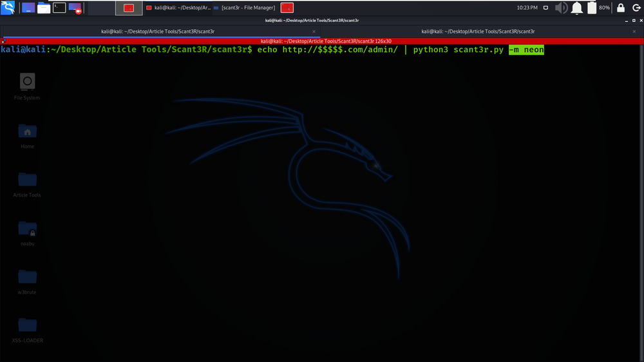Click the last red terminal taskbar icon
This screenshot has width=644, height=362.
287,8
